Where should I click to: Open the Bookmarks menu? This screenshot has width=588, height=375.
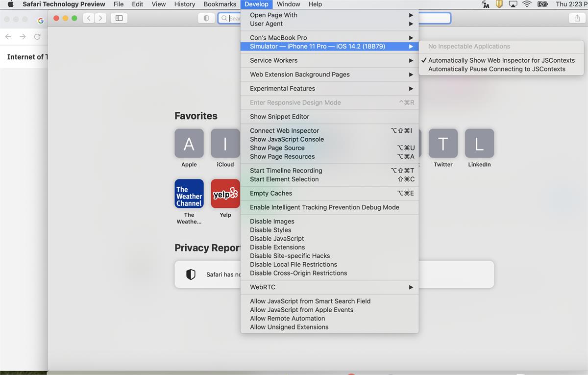tap(220, 4)
